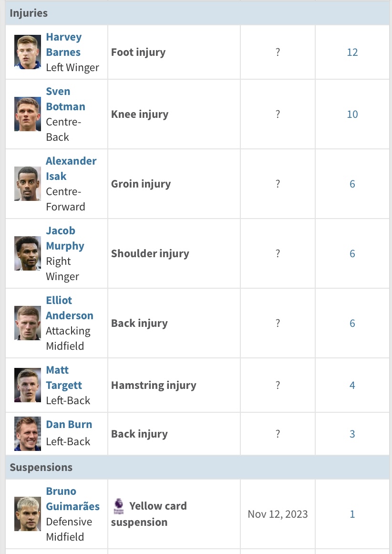Screen dimensions: 392x554
Task: Click the Premier League logo icon
Action: coord(119,506)
